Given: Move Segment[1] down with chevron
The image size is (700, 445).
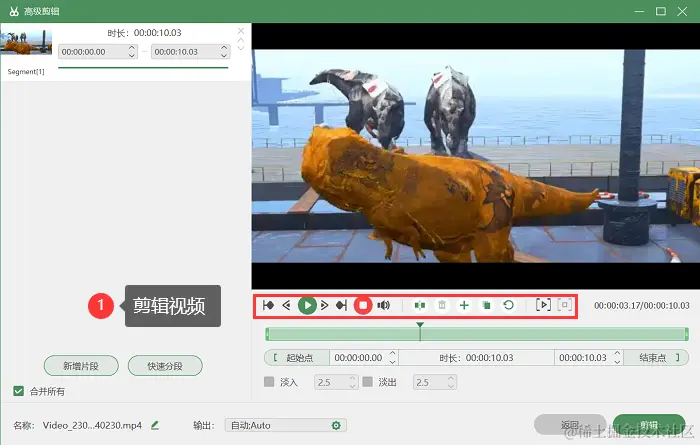Looking at the screenshot, I should pos(241,47).
